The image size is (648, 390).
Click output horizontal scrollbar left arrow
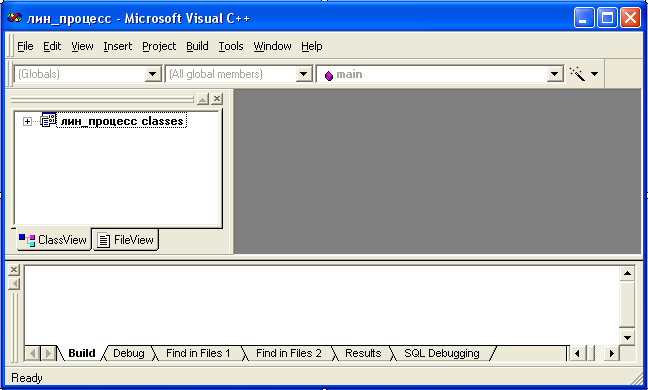(577, 354)
